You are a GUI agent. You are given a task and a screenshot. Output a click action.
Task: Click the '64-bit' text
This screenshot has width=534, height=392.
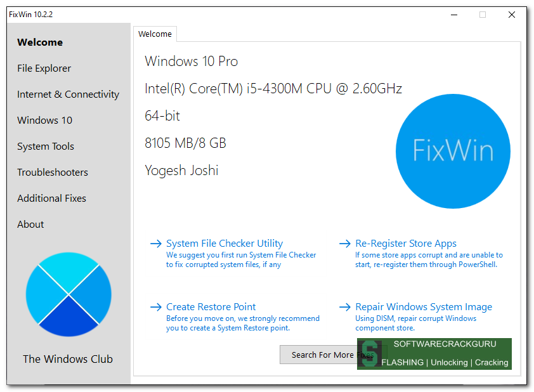click(162, 116)
